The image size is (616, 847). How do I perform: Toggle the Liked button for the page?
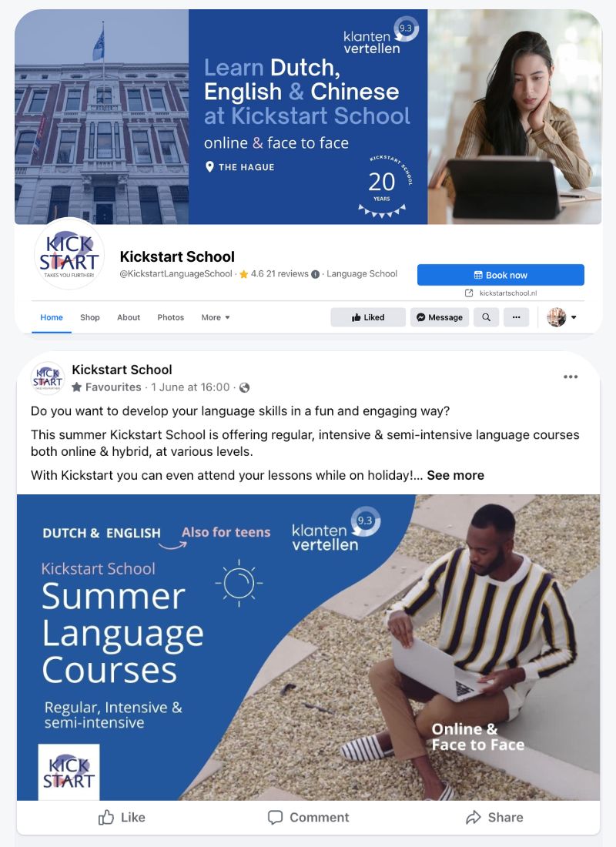pos(368,317)
